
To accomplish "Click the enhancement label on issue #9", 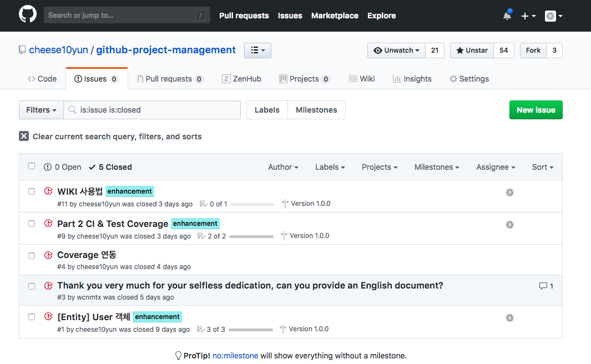I will [x=195, y=224].
